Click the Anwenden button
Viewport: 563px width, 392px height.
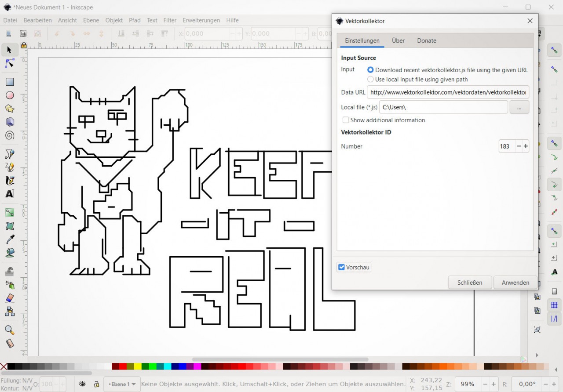click(x=515, y=283)
